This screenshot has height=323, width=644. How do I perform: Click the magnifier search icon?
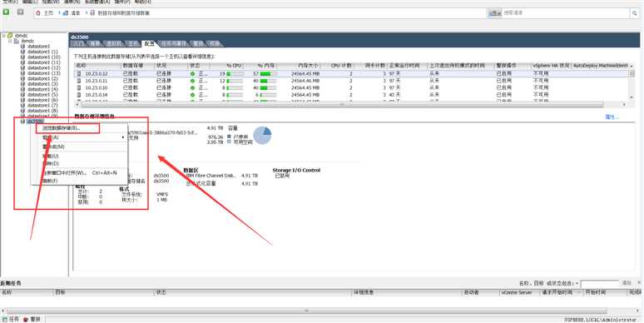pyautogui.click(x=635, y=13)
